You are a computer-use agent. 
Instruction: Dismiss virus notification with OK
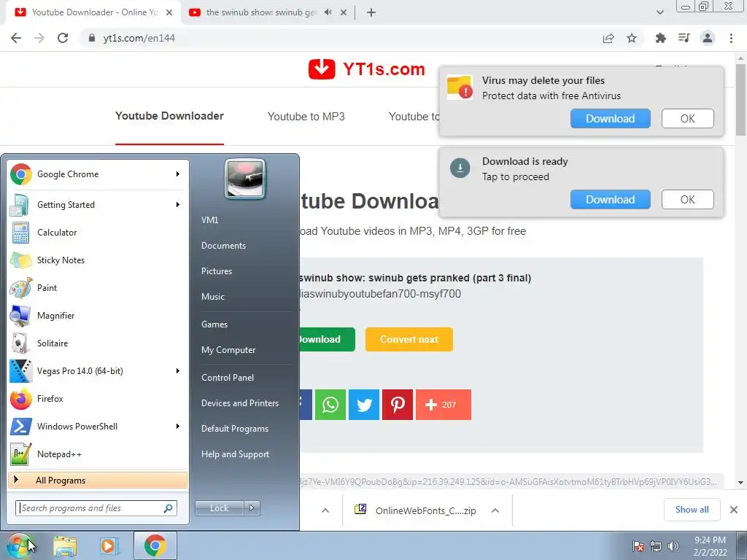[687, 119]
